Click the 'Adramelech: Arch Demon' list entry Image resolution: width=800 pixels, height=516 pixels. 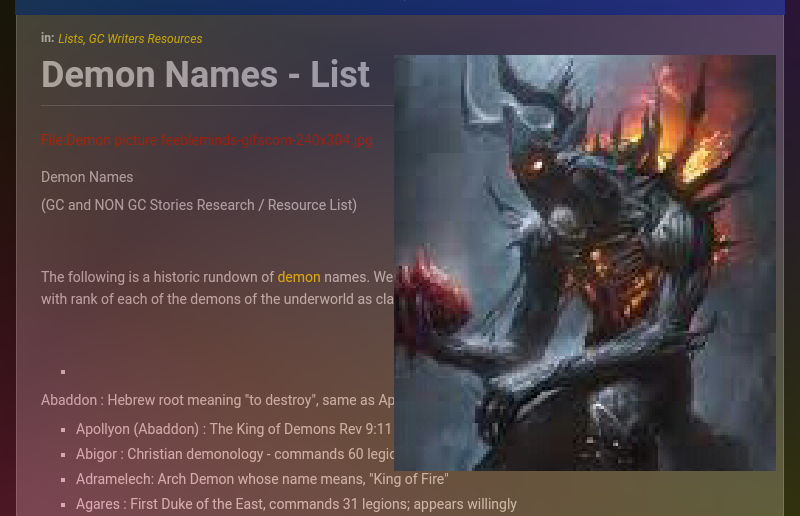point(261,479)
